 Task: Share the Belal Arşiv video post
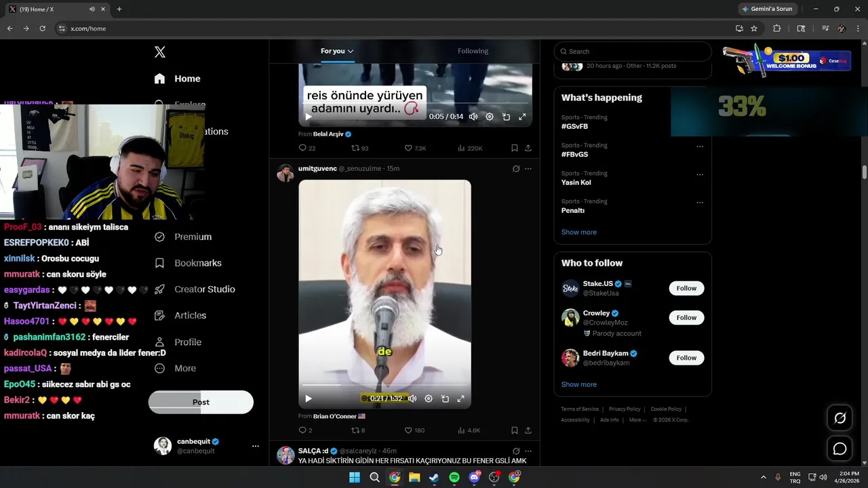[x=528, y=148]
